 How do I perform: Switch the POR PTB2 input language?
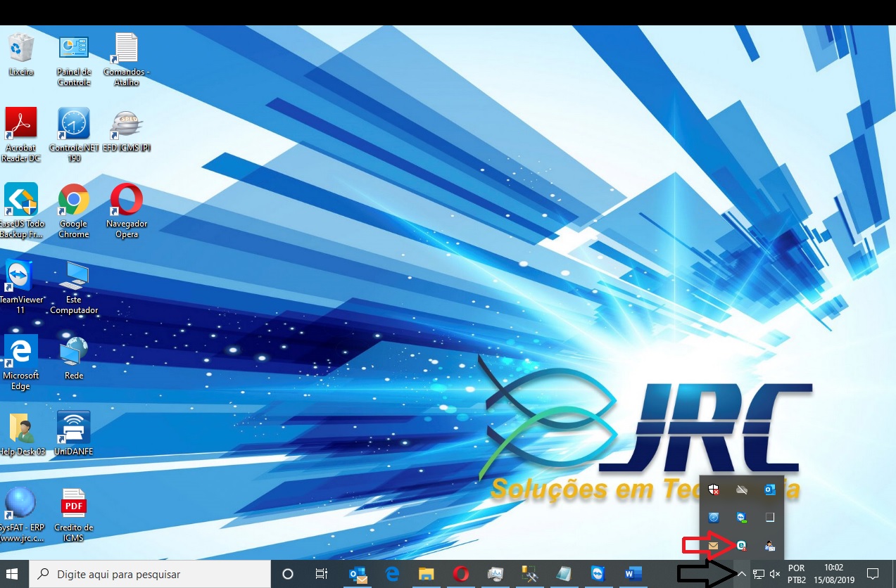pos(797,574)
